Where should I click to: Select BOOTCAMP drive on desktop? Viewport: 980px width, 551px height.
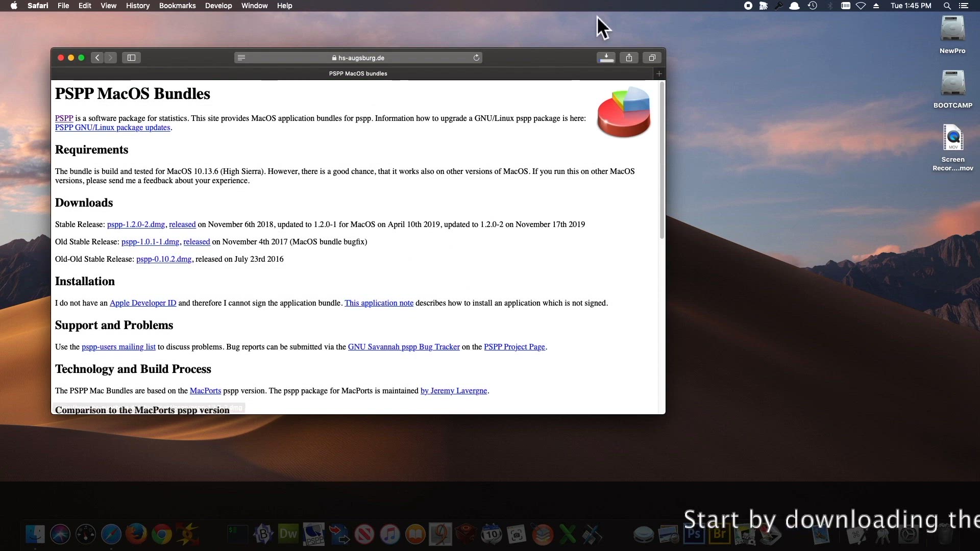pyautogui.click(x=952, y=89)
